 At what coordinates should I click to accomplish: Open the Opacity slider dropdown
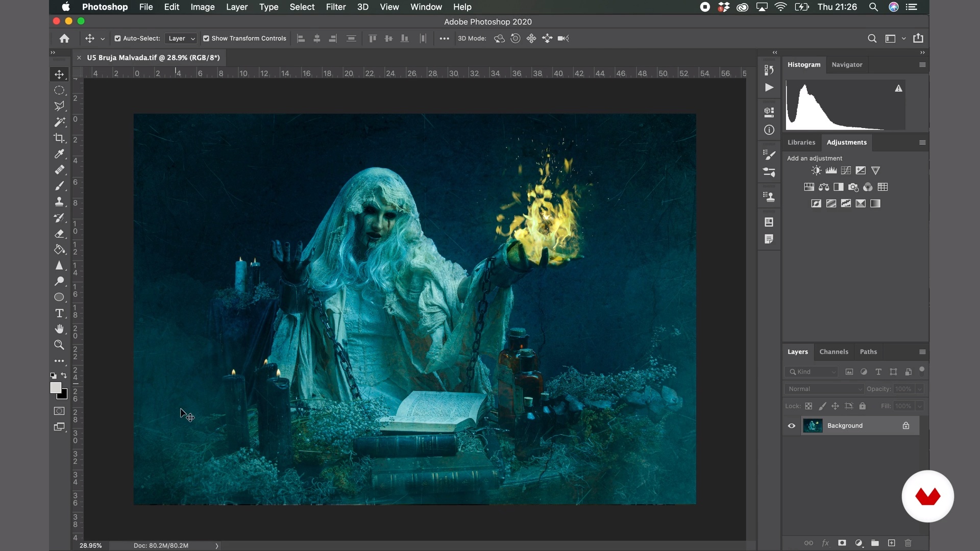919,389
